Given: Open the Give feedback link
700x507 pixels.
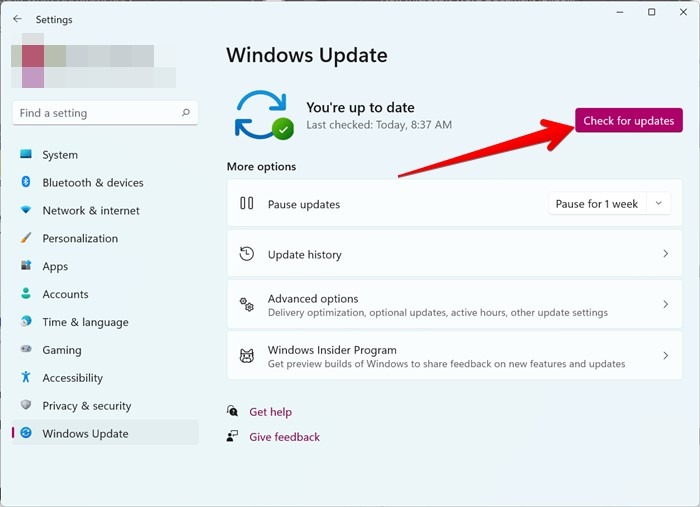Looking at the screenshot, I should point(284,436).
